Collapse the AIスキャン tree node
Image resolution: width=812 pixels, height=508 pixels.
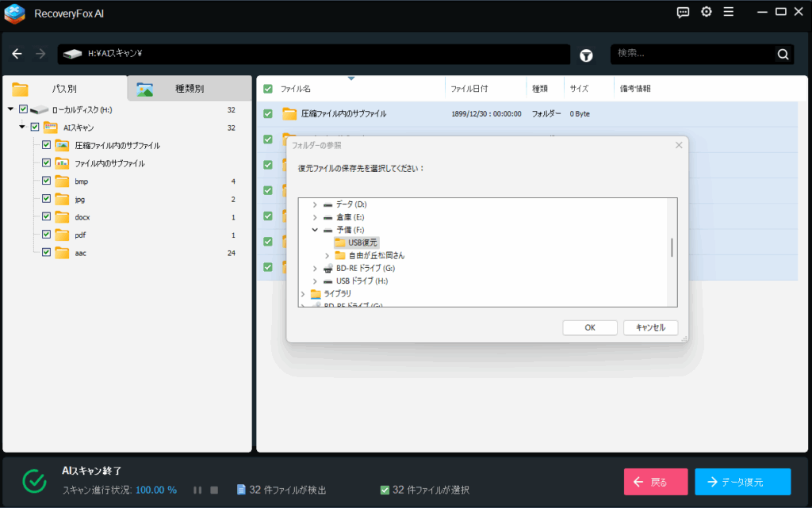22,127
